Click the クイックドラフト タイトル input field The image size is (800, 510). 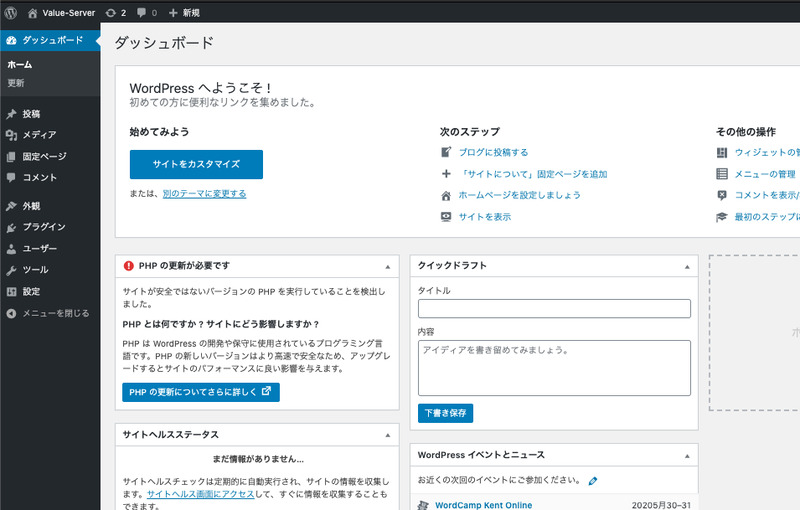pos(554,308)
